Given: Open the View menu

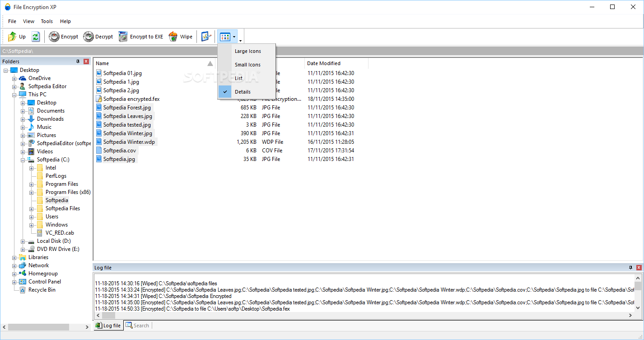Looking at the screenshot, I should click(28, 21).
